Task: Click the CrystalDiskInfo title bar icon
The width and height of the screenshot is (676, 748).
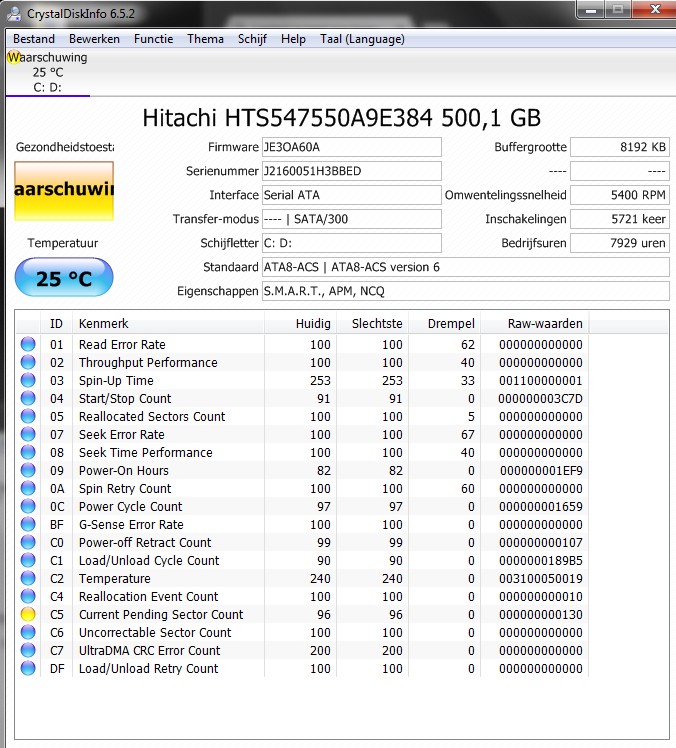Action: pos(14,13)
